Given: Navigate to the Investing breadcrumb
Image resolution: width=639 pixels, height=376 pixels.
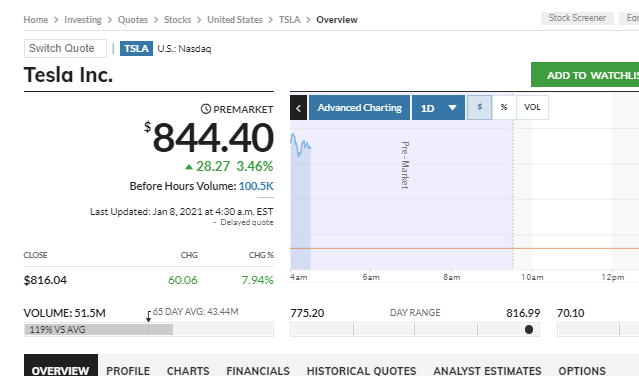Looking at the screenshot, I should (x=83, y=20).
